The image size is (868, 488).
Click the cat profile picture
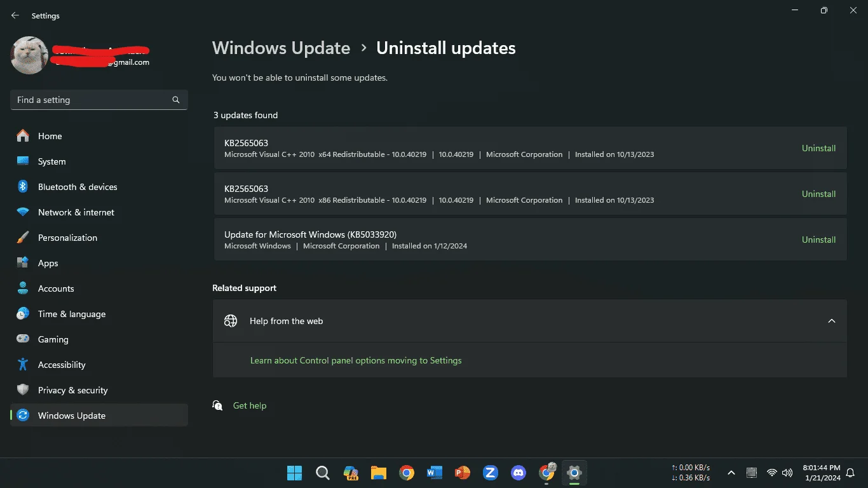(29, 55)
